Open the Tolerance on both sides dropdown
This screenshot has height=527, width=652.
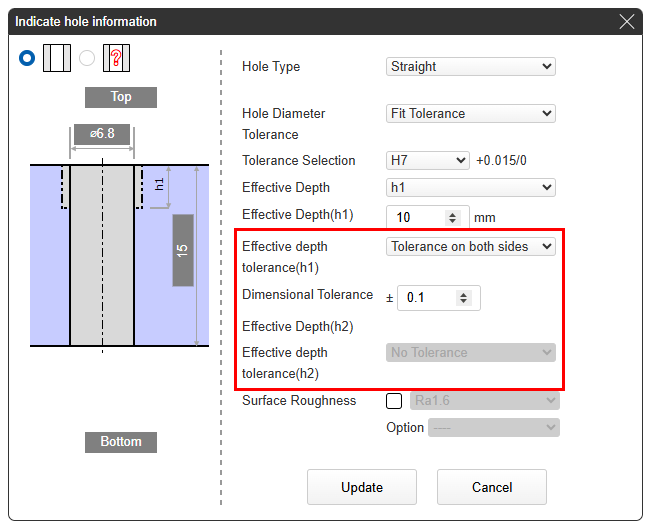point(470,247)
